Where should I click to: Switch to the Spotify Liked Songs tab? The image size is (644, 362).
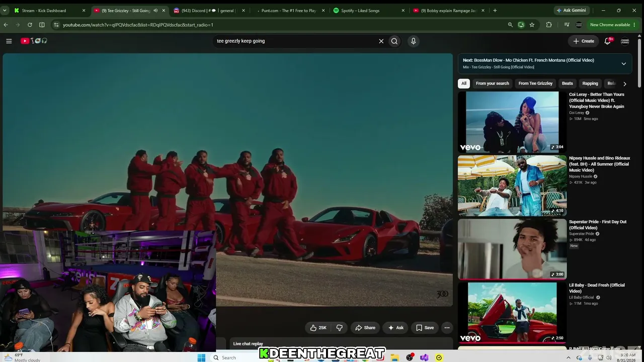pyautogui.click(x=368, y=11)
